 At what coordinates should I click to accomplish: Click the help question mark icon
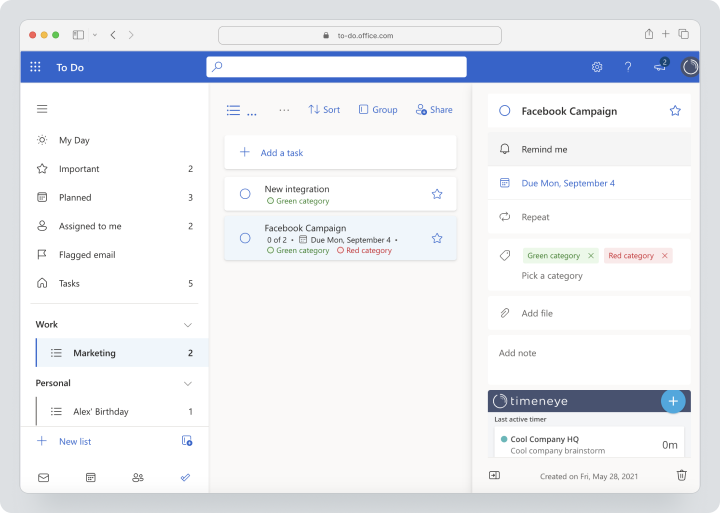pos(628,67)
